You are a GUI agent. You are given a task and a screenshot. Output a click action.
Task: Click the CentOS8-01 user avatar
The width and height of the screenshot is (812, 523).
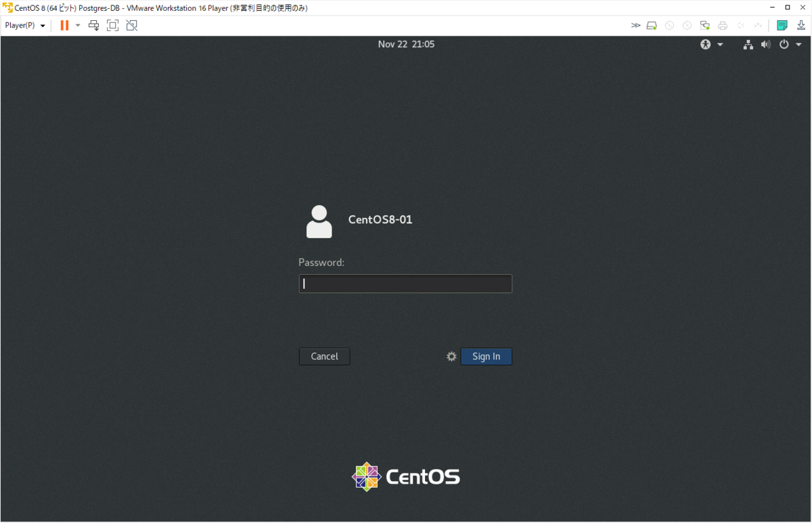pos(319,221)
